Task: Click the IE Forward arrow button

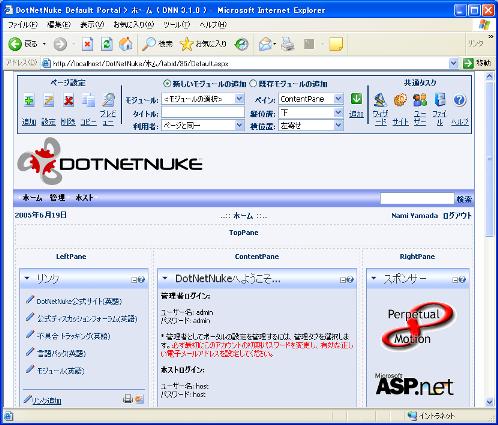Action: [x=60, y=44]
